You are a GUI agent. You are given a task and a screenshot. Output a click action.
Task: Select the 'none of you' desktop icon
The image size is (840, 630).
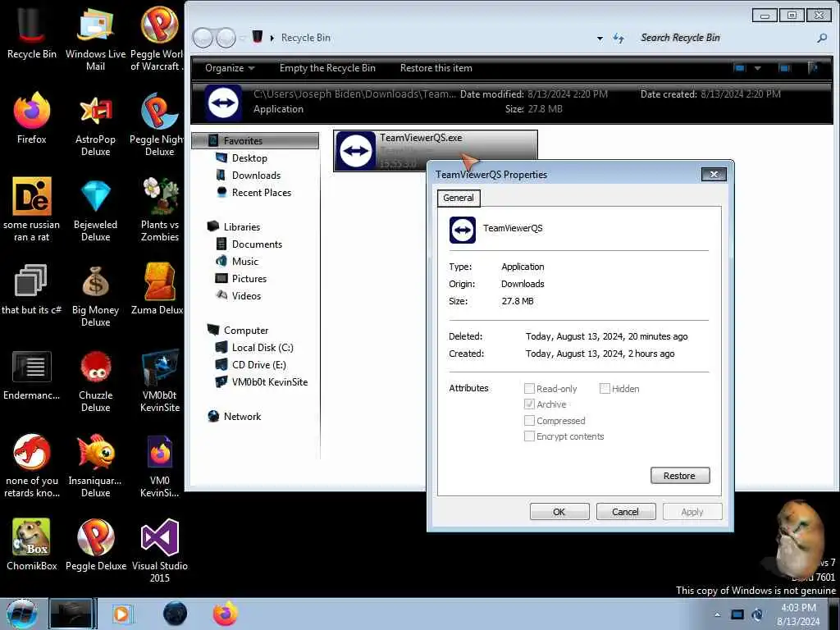(32, 465)
